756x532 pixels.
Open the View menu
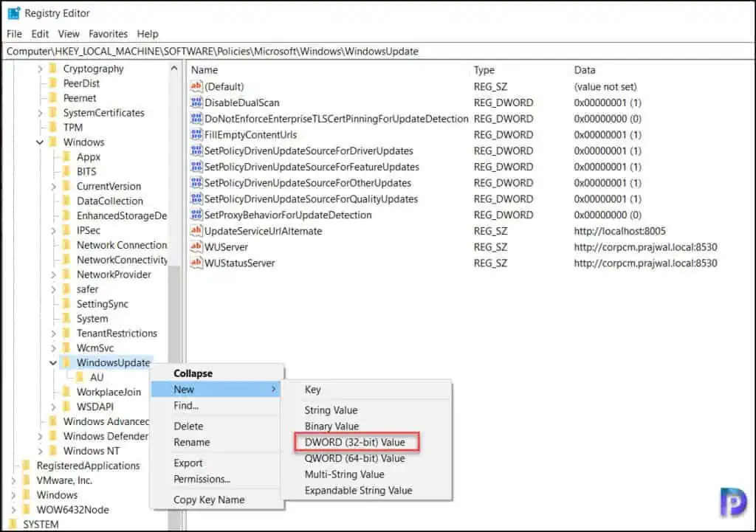[69, 34]
